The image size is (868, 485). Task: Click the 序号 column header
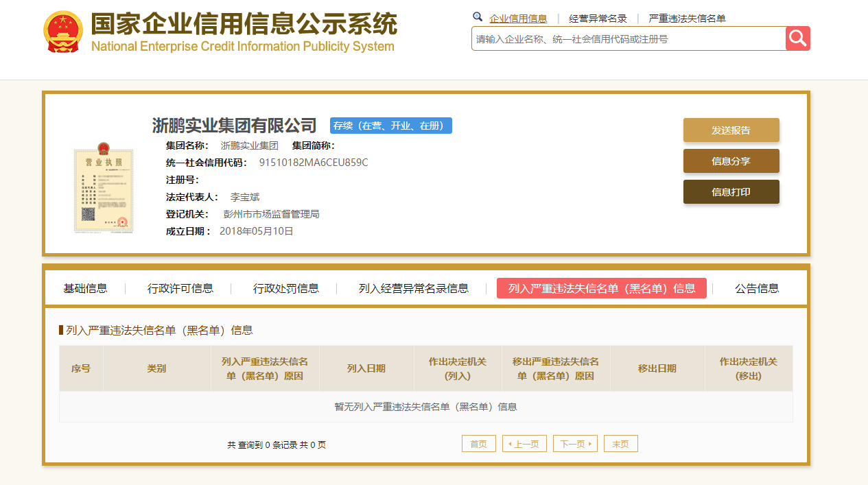(x=81, y=368)
